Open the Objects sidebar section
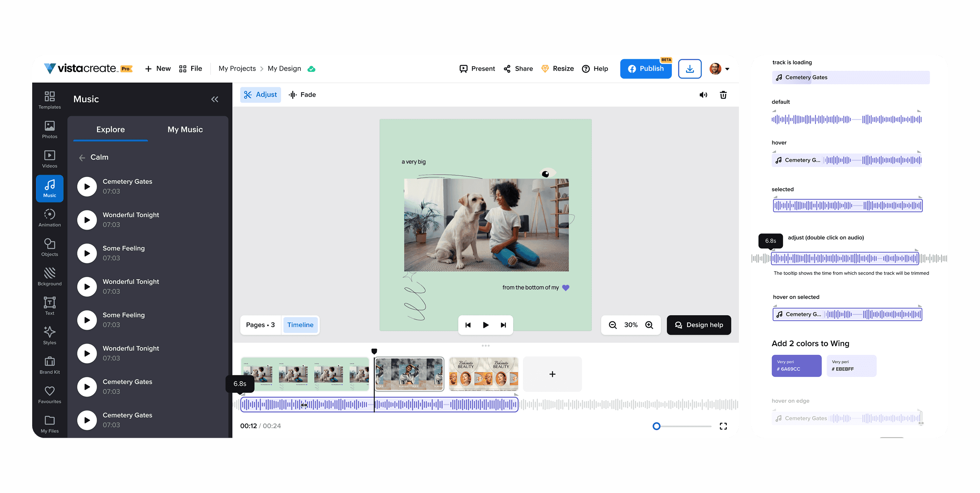Screen dimensions: 980x493 click(x=49, y=247)
